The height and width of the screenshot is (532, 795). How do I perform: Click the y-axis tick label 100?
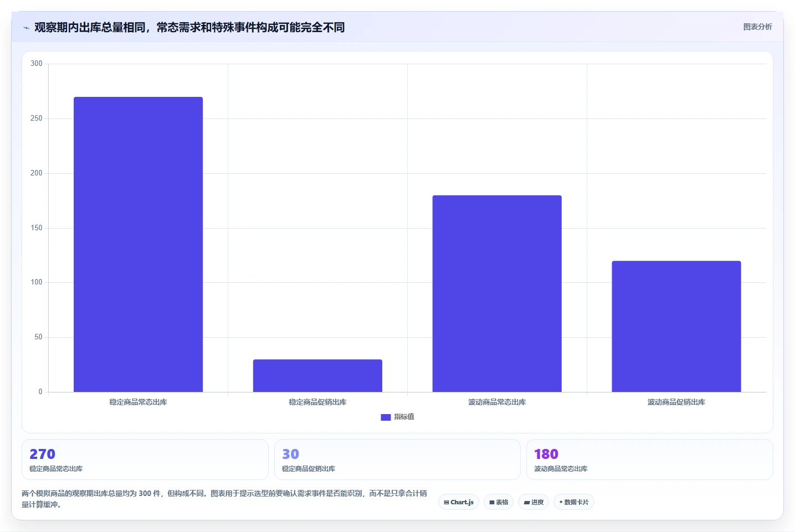(37, 282)
